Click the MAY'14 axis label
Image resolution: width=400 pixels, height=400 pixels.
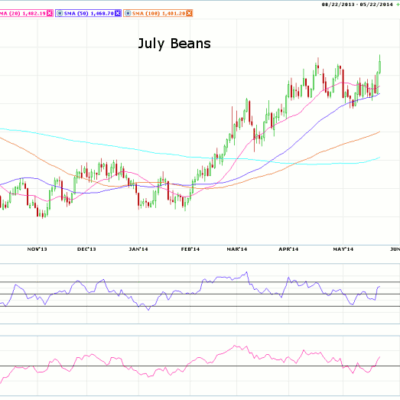(x=343, y=249)
